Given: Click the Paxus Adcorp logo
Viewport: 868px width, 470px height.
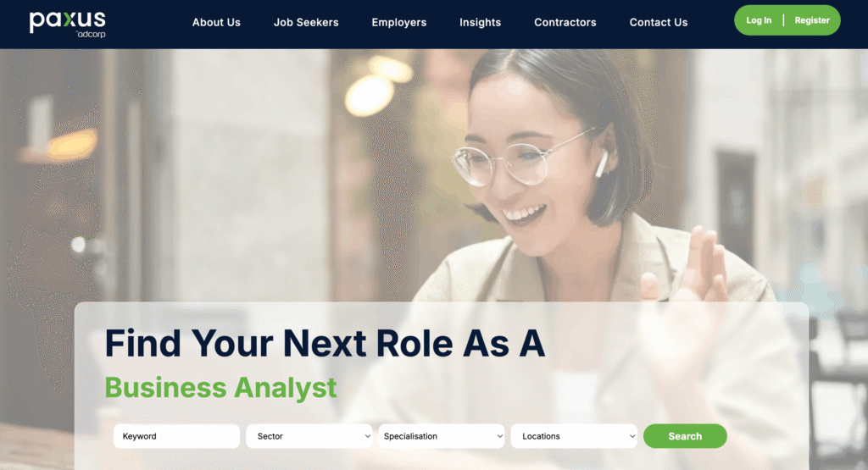Looking at the screenshot, I should pos(68,25).
